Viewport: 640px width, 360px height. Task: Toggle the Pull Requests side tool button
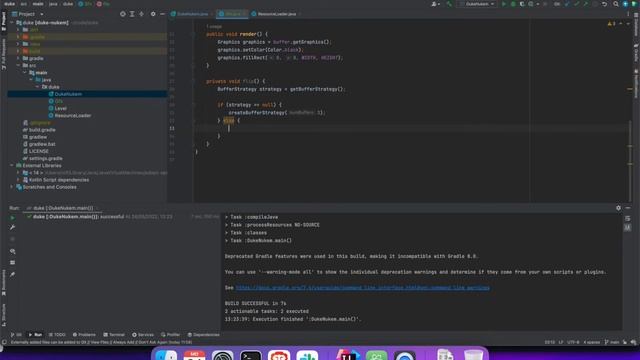click(4, 54)
